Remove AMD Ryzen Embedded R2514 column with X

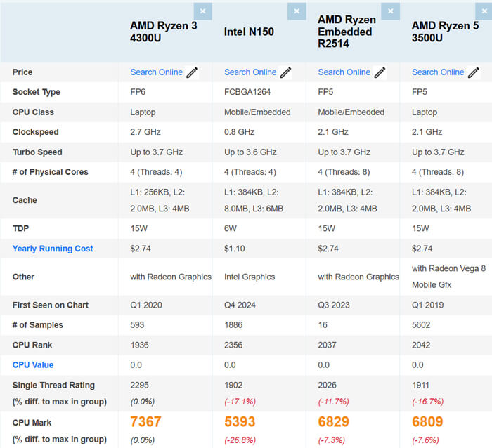tap(390, 11)
